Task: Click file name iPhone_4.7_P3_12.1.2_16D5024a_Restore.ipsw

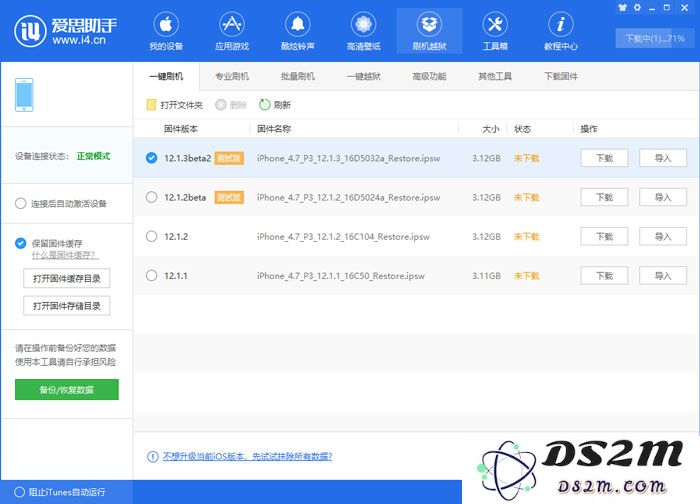Action: point(348,197)
